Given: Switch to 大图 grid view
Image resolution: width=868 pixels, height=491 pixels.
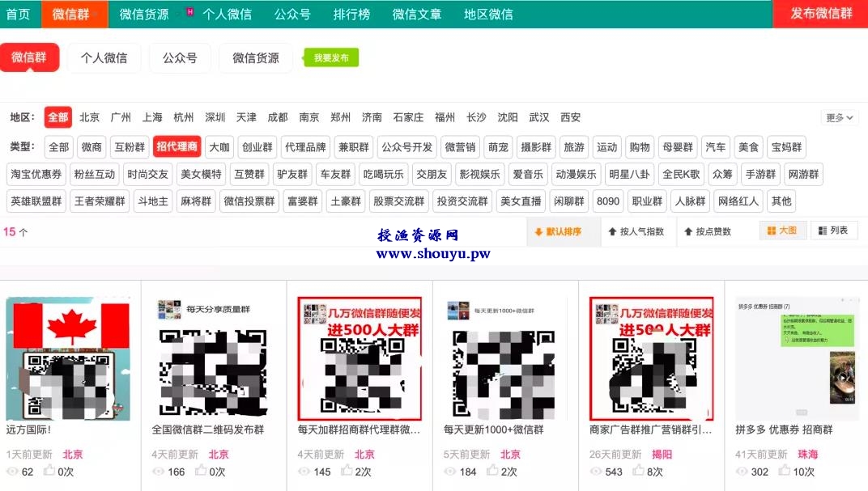Looking at the screenshot, I should click(x=781, y=231).
